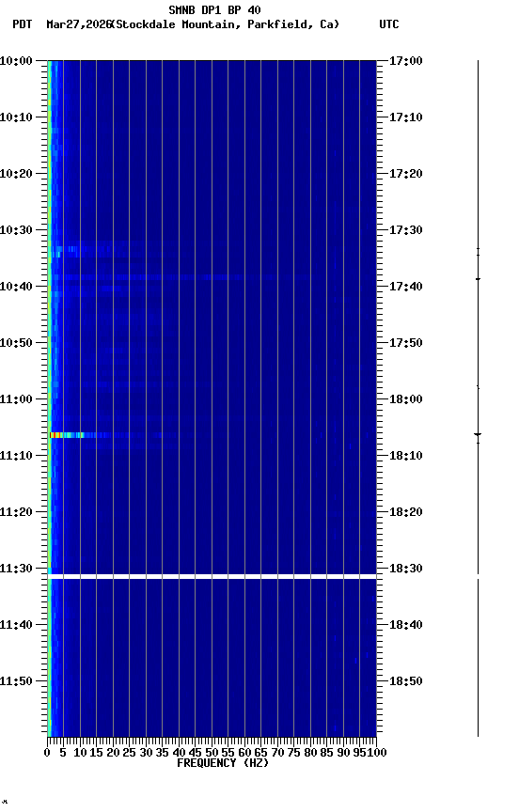Click the 10:10 PDT time label
Image resolution: width=519 pixels, height=812 pixels.
tap(16, 117)
